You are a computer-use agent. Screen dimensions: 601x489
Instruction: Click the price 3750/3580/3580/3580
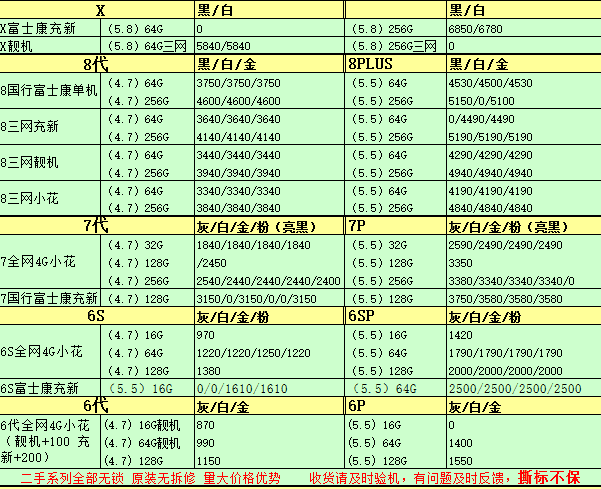[x=505, y=299]
